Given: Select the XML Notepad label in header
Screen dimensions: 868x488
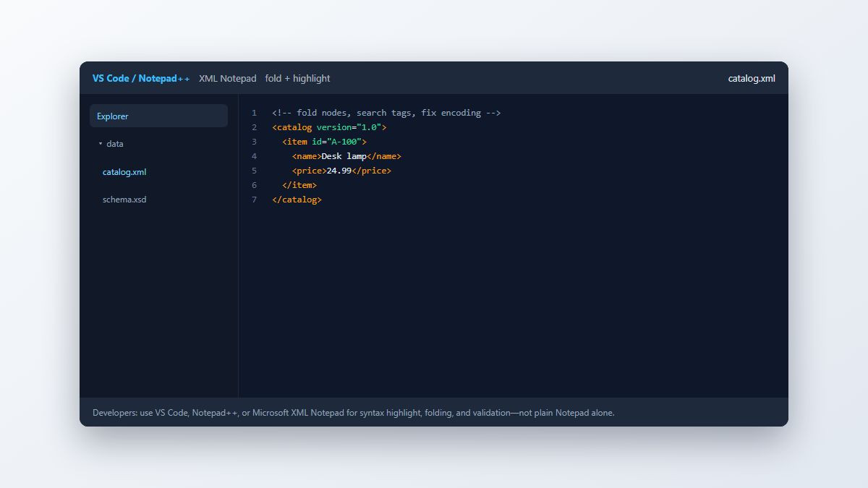Looking at the screenshot, I should [228, 78].
